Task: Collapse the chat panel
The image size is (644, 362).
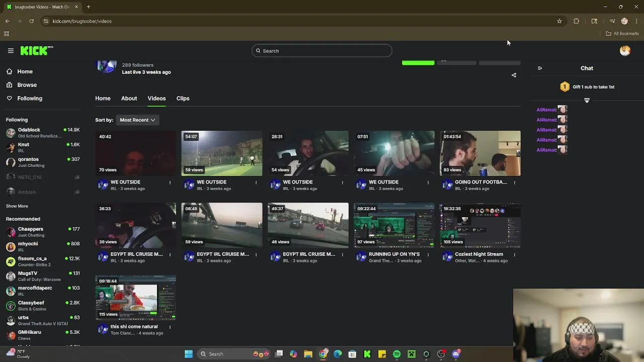Action: pos(540,68)
